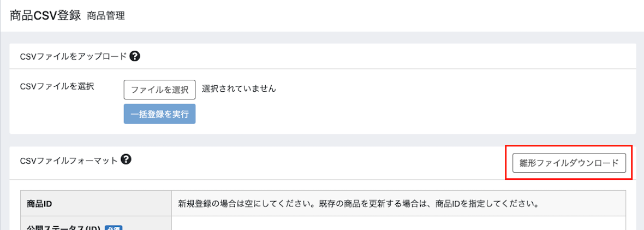Click empty area right of 一括登録を実行

pos(411,114)
